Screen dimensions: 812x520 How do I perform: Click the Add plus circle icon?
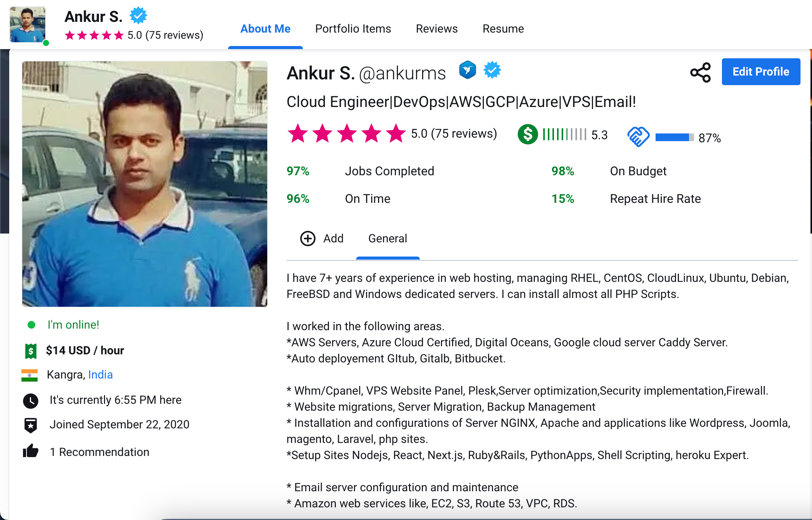pyautogui.click(x=307, y=239)
